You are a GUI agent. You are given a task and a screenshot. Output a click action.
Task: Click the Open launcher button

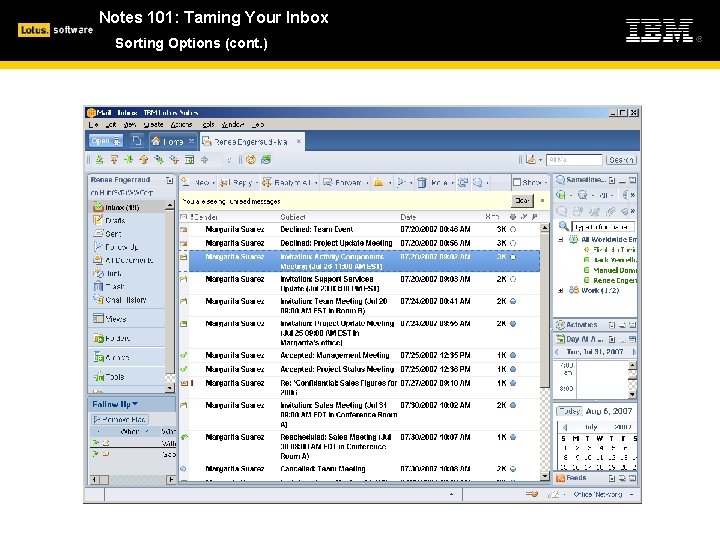pyautogui.click(x=106, y=141)
